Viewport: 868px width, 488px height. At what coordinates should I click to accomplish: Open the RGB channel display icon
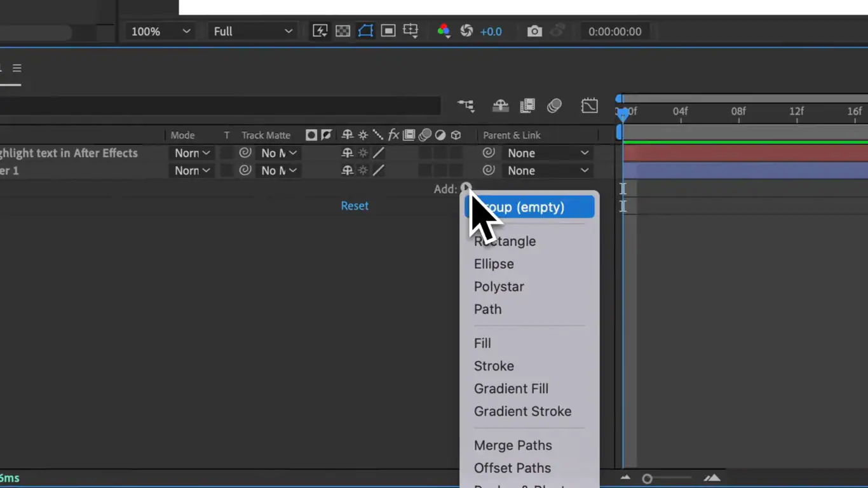click(444, 31)
